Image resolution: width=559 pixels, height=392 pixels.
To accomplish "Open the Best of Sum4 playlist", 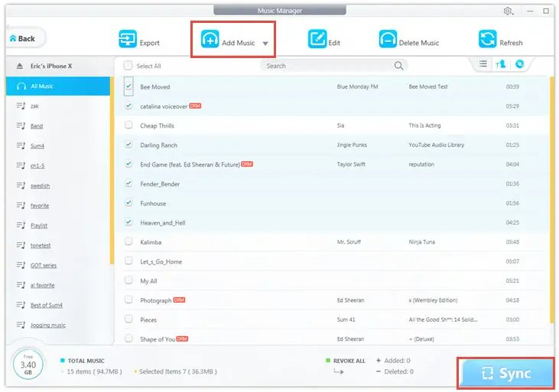I will point(47,305).
